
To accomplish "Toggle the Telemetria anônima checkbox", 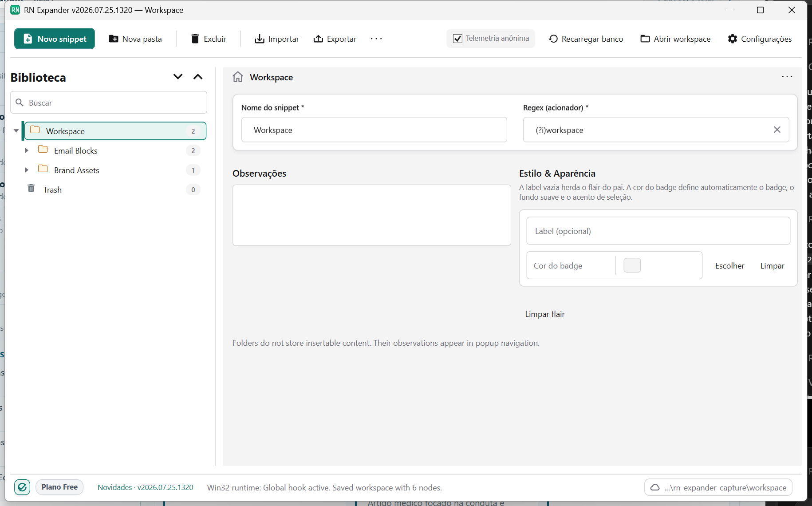I will (x=457, y=39).
